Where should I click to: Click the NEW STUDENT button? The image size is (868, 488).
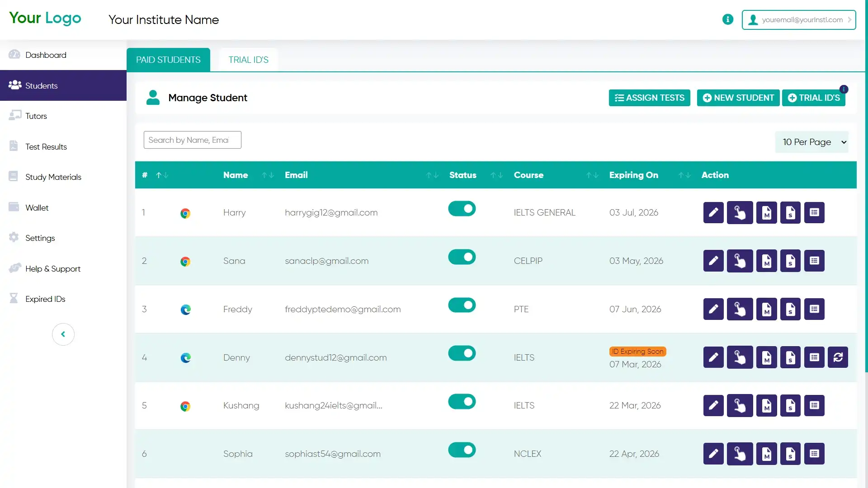(738, 98)
